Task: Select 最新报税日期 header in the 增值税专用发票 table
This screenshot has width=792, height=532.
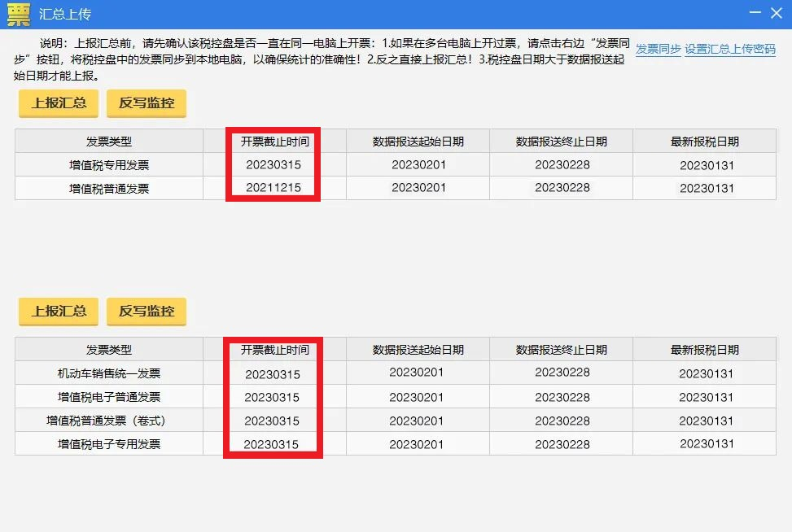Action: coord(705,142)
